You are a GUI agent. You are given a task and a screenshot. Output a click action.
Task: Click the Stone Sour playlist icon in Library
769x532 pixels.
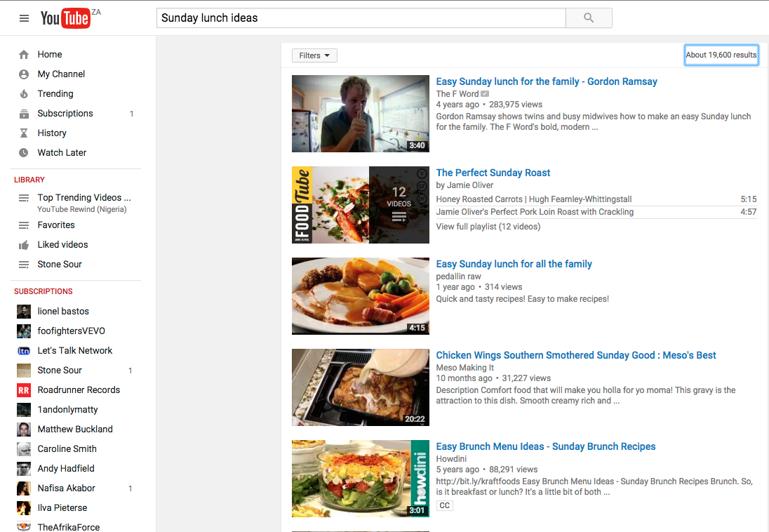24,265
